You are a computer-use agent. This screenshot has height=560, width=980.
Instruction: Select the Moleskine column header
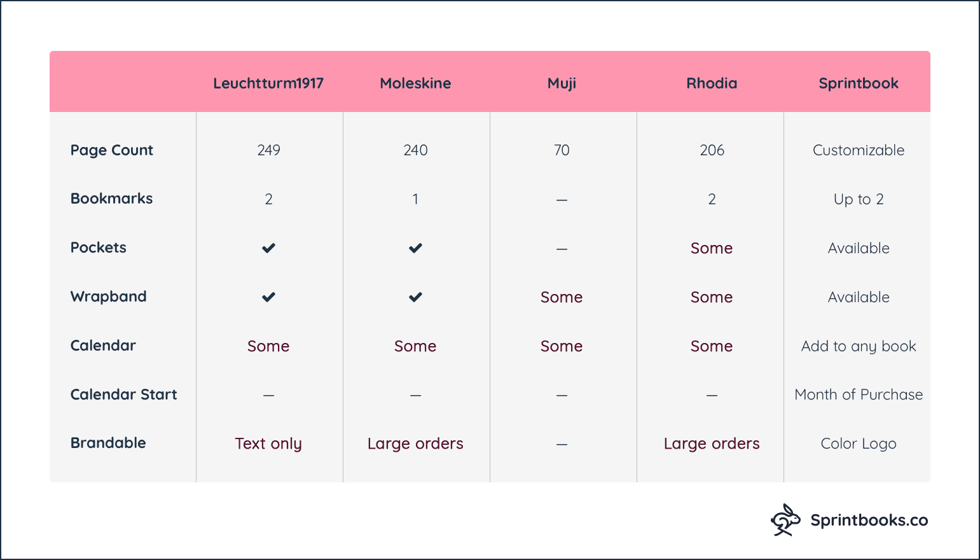415,83
